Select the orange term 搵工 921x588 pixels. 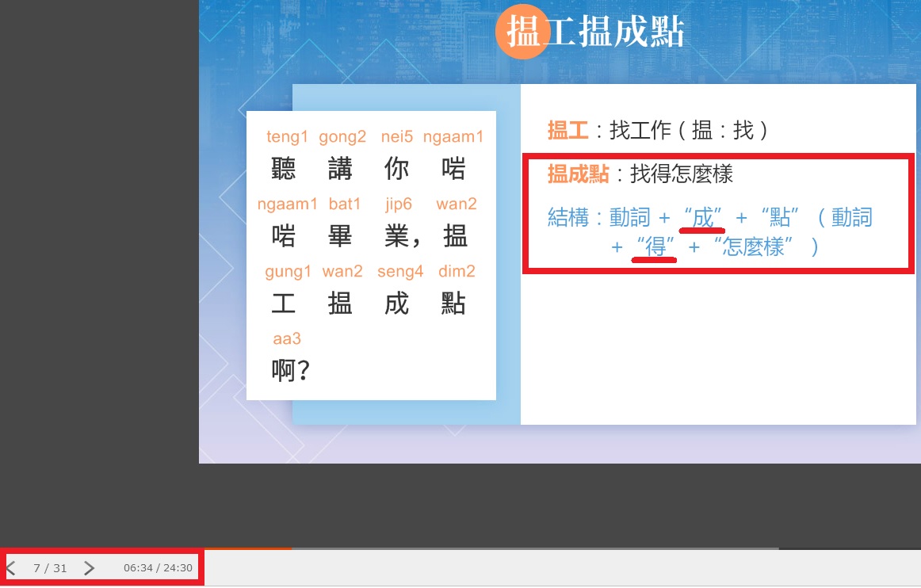(568, 131)
